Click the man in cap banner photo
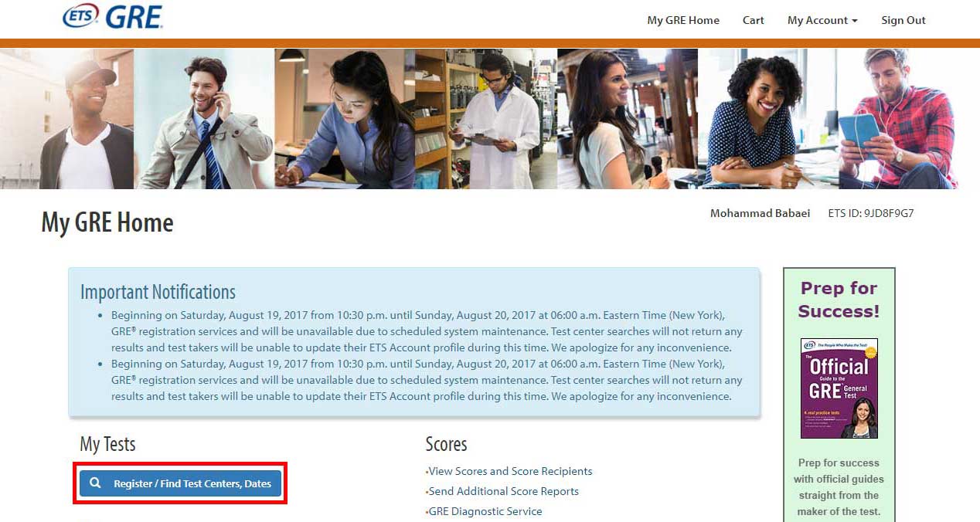The width and height of the screenshot is (980, 522). point(67,119)
